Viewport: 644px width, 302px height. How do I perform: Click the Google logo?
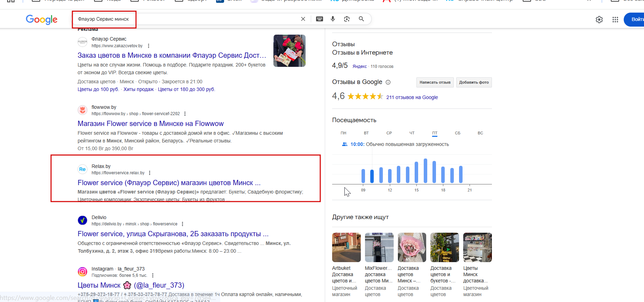pos(42,20)
